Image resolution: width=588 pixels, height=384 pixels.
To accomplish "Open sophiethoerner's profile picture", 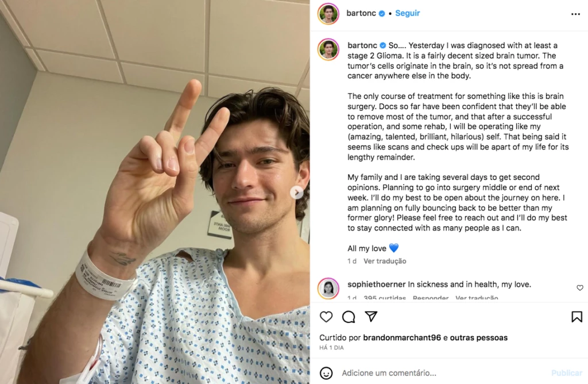I will [x=328, y=288].
